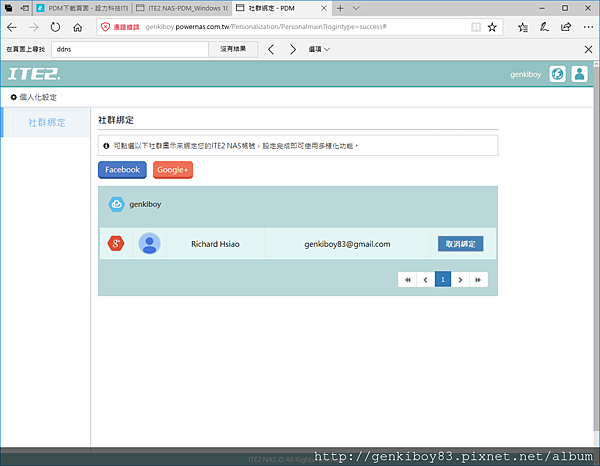
Task: Bind account with Facebook button
Action: (x=122, y=170)
